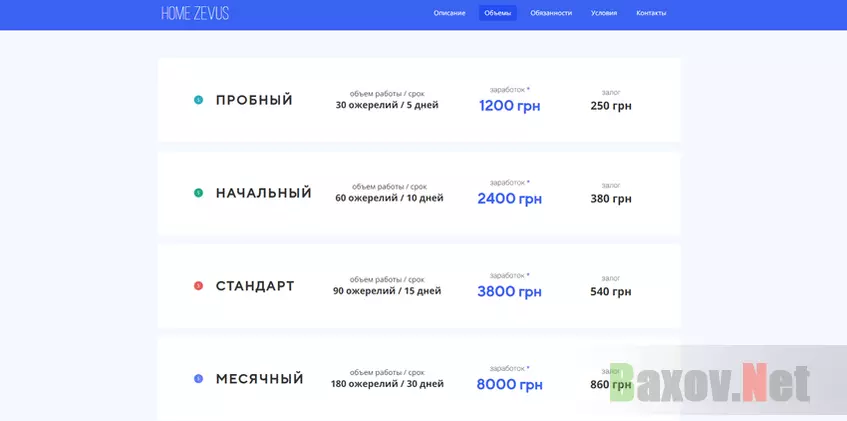Click the залог label in НАЧАЛЬНЫЙ row

click(x=611, y=185)
